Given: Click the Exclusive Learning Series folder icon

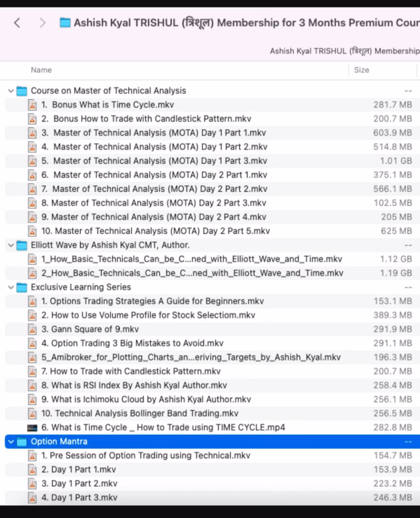Looking at the screenshot, I should click(22, 287).
